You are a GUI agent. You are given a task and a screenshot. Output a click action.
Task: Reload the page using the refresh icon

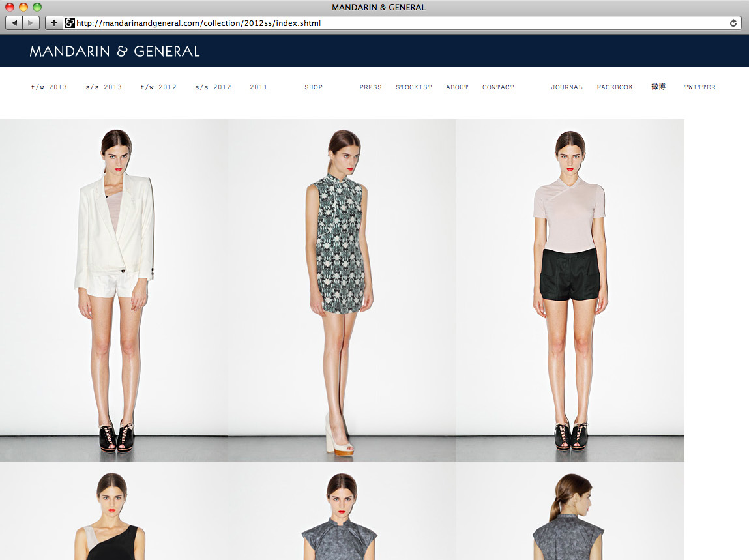pos(733,22)
